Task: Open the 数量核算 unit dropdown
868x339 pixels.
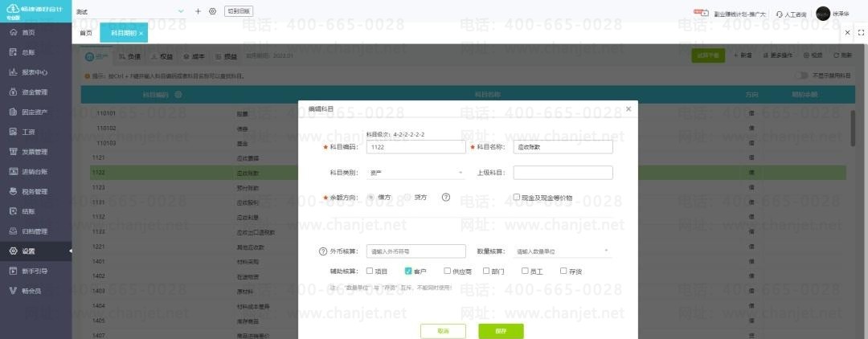Action: 563,251
